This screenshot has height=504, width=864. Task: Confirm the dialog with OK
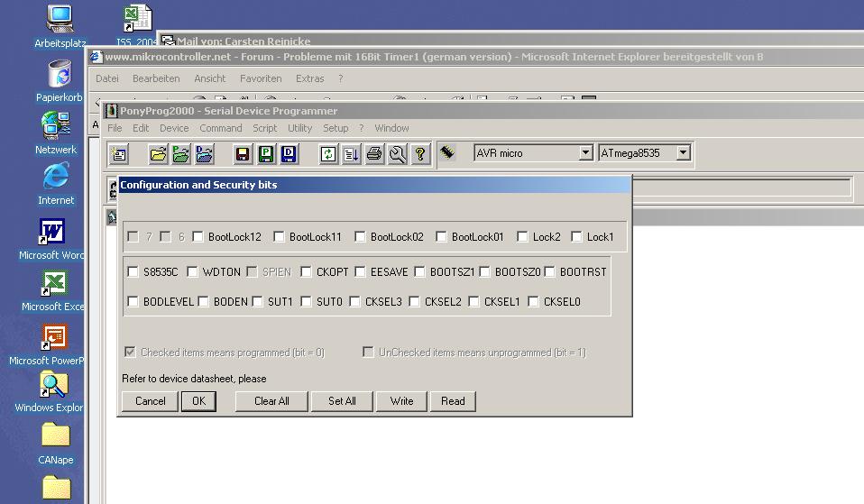tap(199, 401)
